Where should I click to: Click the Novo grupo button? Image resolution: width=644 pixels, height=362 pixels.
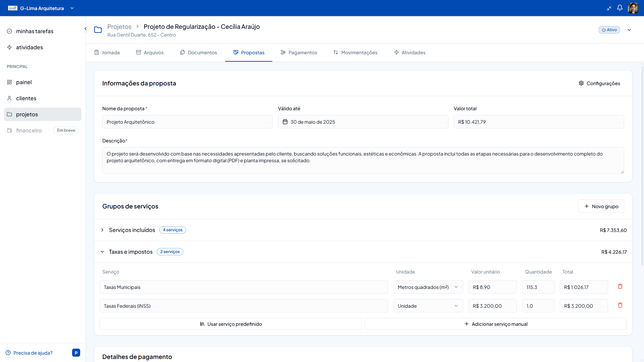pos(601,206)
